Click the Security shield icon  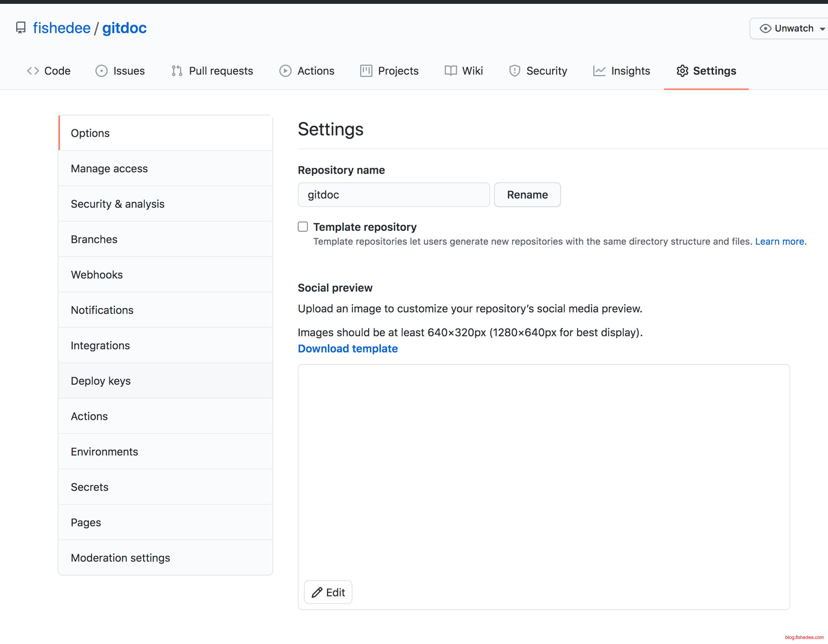[514, 71]
